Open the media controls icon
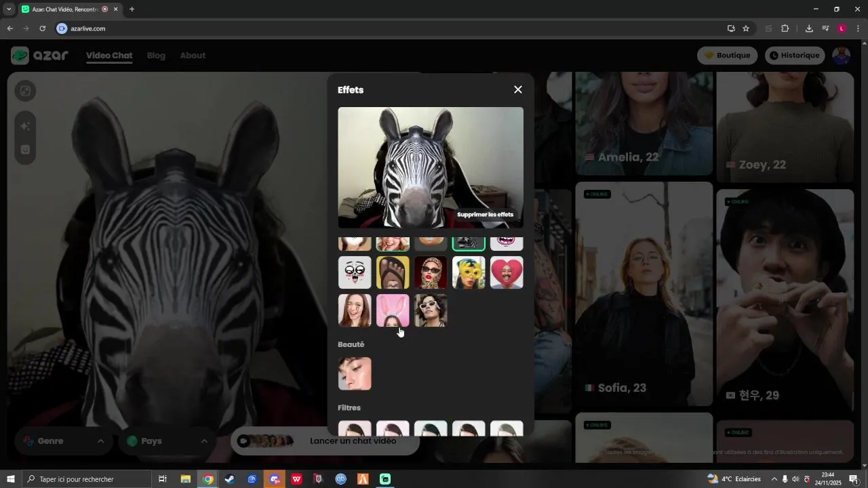The height and width of the screenshot is (488, 868). 825,28
